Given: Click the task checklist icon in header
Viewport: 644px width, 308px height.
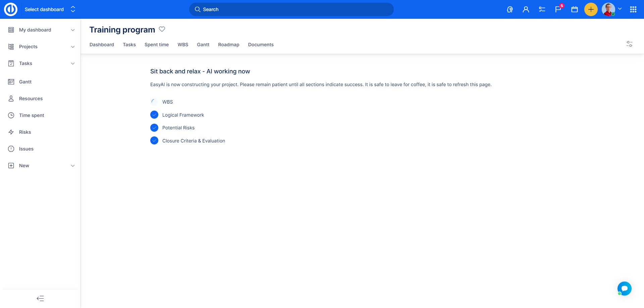Looking at the screenshot, I should tap(542, 9).
